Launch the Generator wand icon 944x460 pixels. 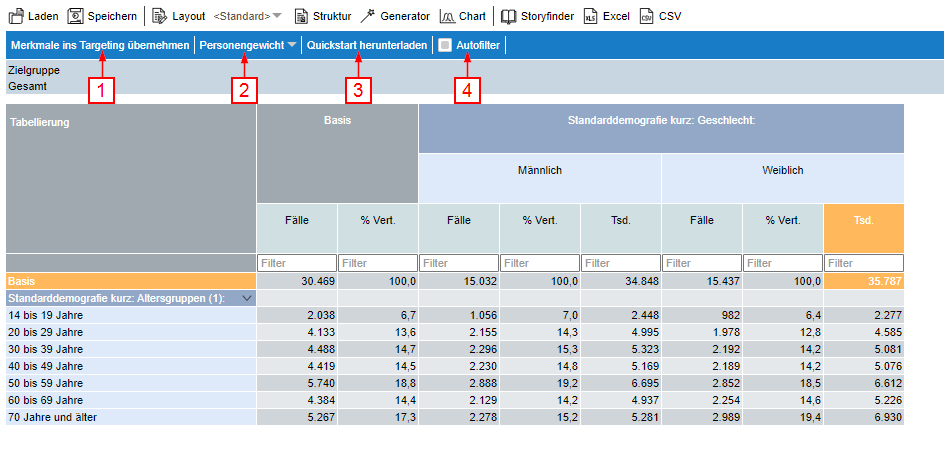coord(367,16)
